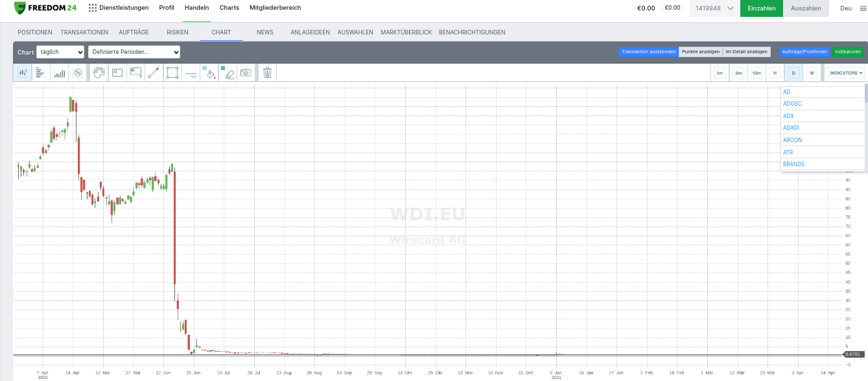Open the line type selector
Image resolution: width=868 pixels, height=381 pixels.
click(191, 73)
